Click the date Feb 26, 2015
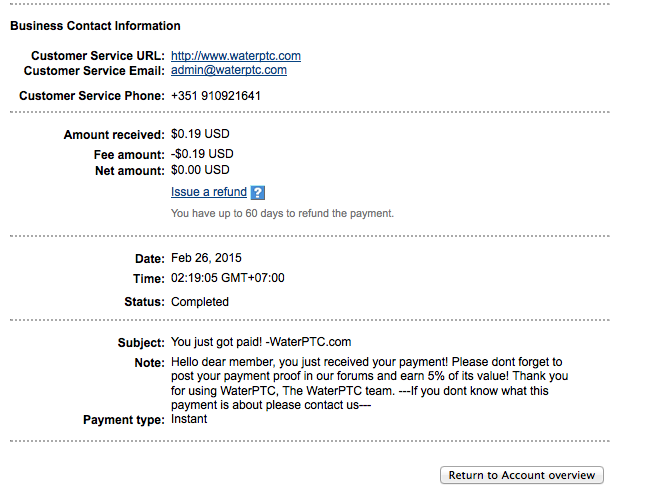The image size is (648, 496). point(207,258)
